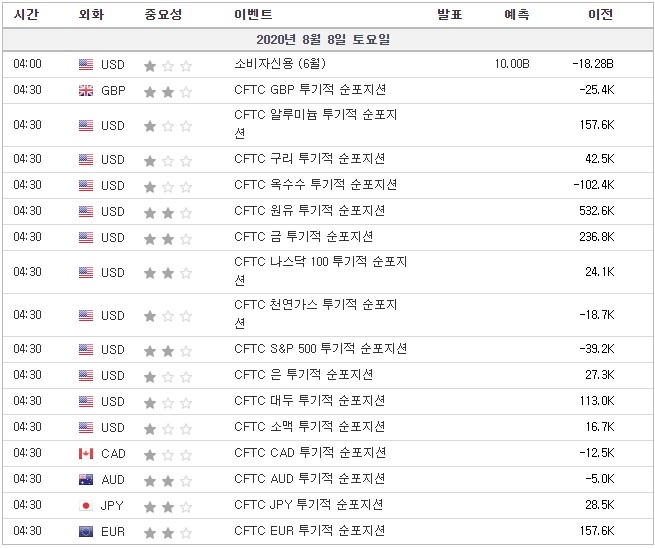Click the US flag in the 나스닥 100 row
Viewport: 655px width, 548px height.
86,272
